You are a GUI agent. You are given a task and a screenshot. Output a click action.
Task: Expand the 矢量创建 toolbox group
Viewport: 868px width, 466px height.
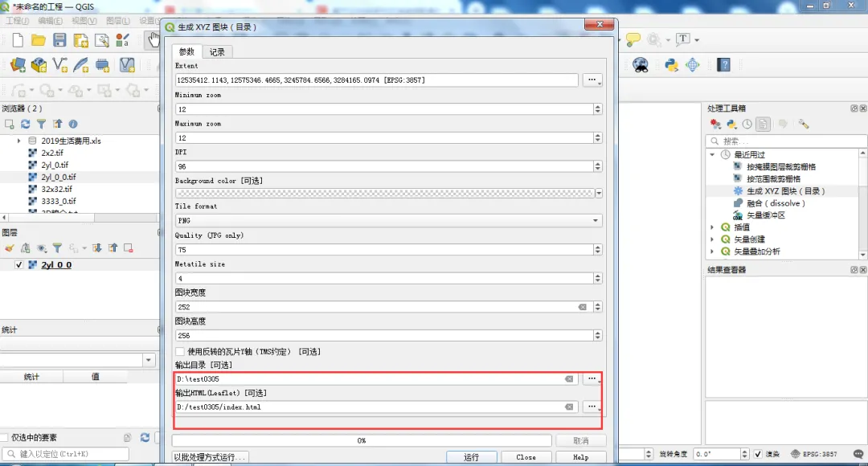712,239
